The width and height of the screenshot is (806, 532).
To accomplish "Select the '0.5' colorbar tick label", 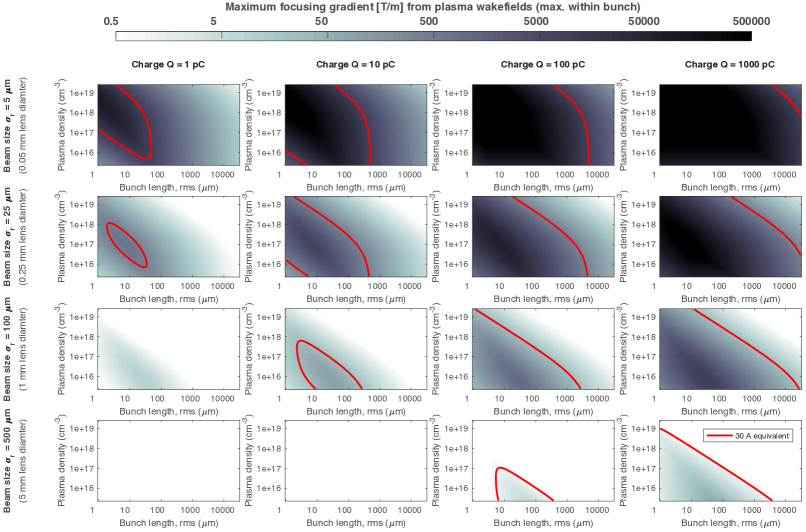I will pos(111,21).
